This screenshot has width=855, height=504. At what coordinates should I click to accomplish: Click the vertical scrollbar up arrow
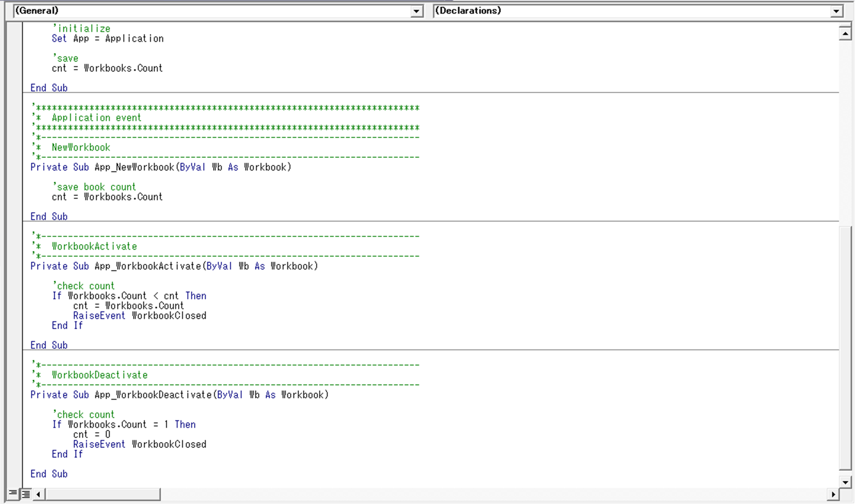click(845, 34)
